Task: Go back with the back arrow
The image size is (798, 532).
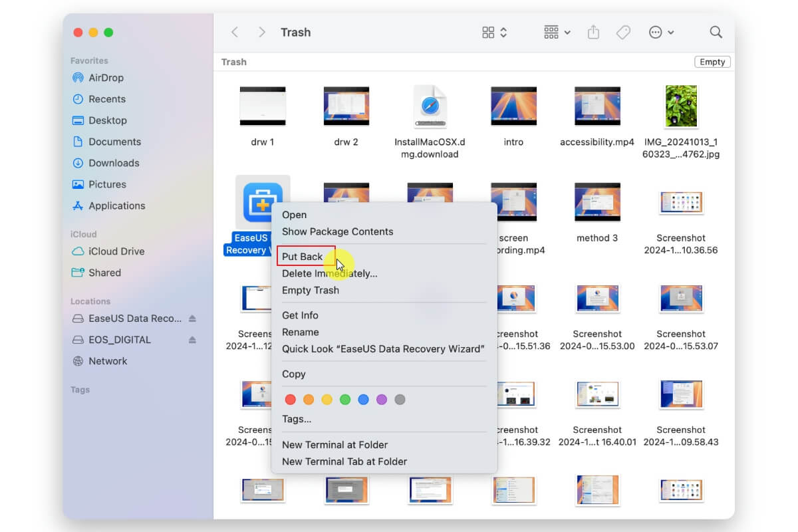Action: click(234, 32)
